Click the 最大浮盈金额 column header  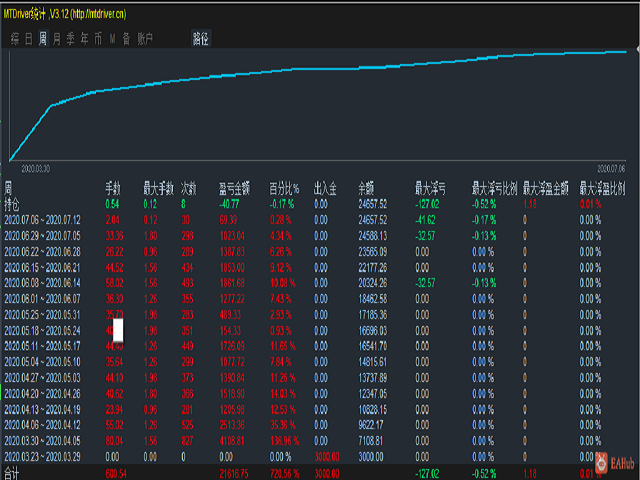[546, 189]
